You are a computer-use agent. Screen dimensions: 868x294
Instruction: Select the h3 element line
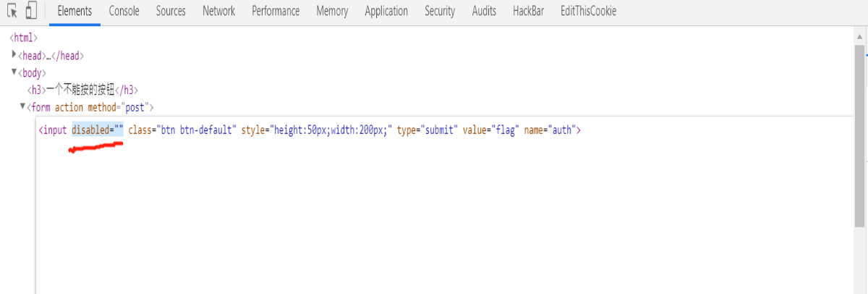82,90
